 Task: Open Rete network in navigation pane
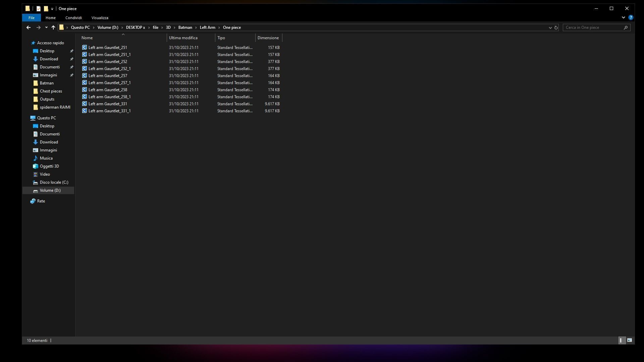(x=41, y=201)
